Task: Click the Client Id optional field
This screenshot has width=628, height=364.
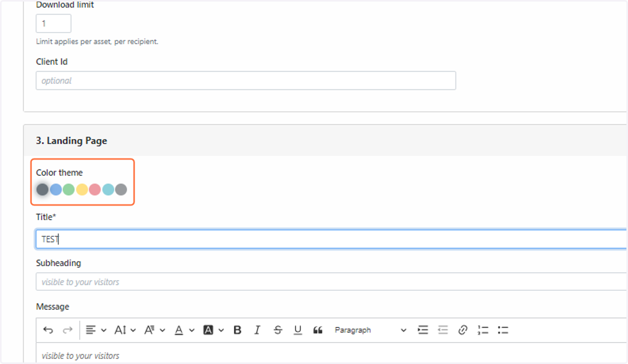Action: click(246, 81)
